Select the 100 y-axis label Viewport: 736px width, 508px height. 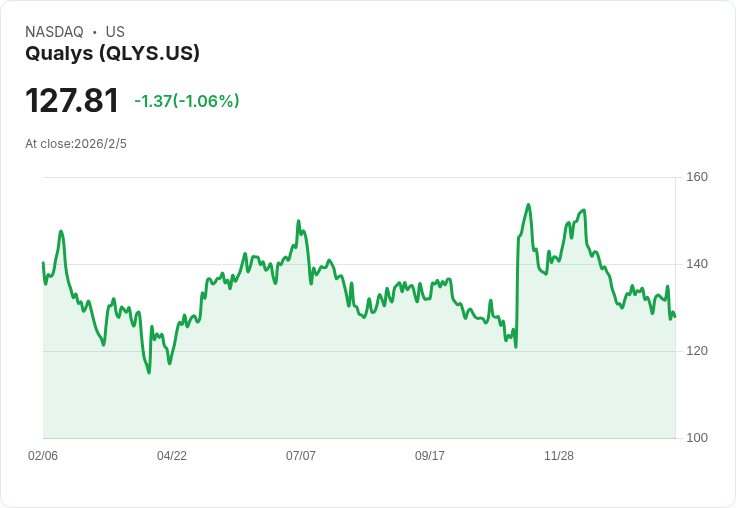697,438
